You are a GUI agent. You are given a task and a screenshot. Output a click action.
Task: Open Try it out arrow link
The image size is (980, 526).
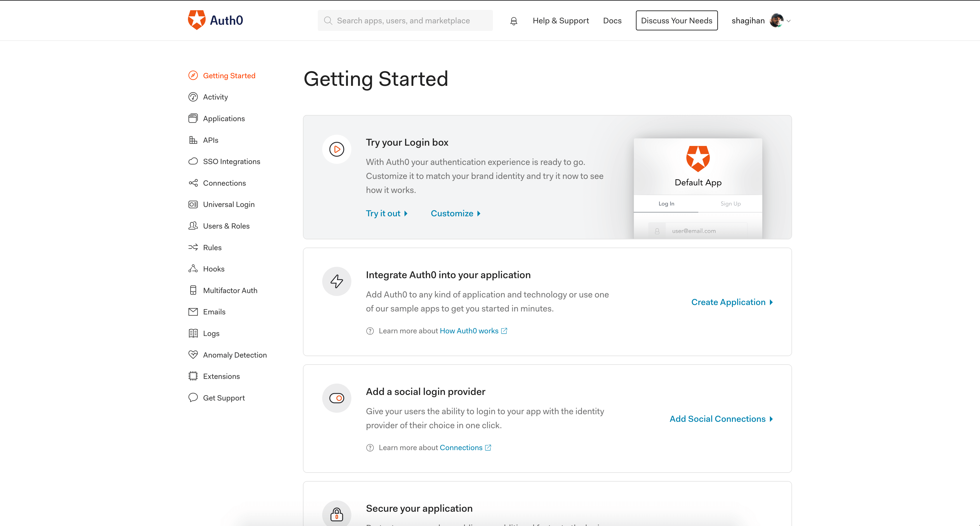tap(386, 213)
